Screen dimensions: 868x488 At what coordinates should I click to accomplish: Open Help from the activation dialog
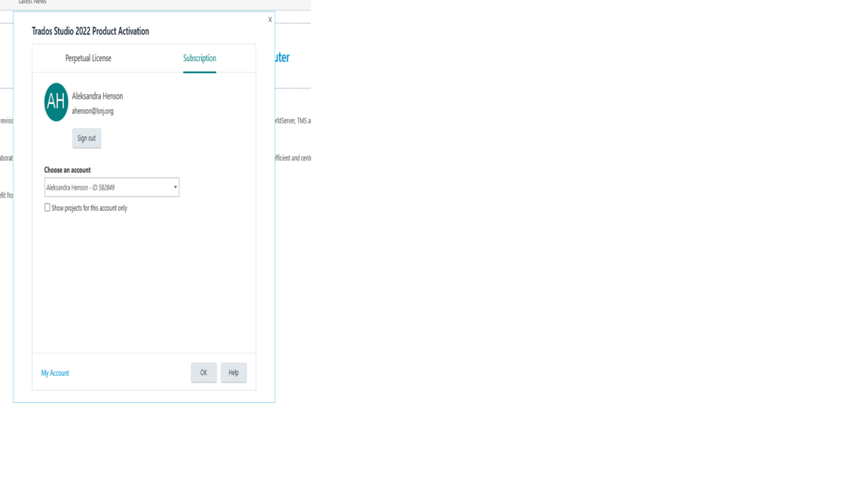[234, 372]
